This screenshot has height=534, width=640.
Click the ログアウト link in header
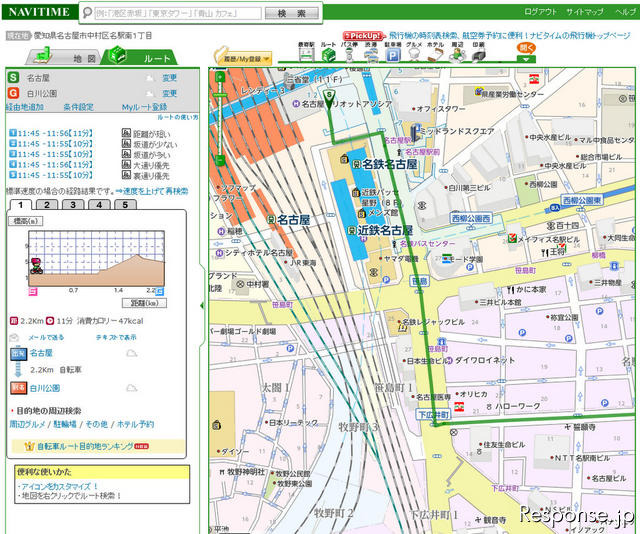(540, 12)
